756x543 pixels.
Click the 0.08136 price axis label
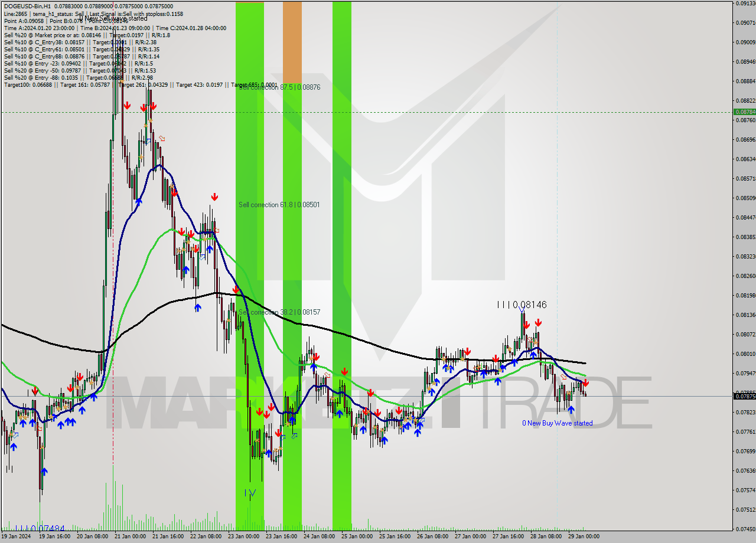tap(745, 315)
